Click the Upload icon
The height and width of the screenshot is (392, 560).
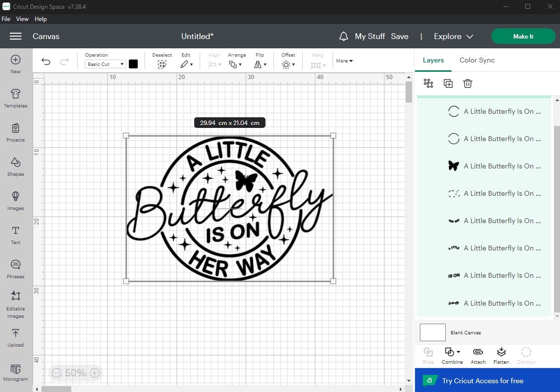pos(15,338)
